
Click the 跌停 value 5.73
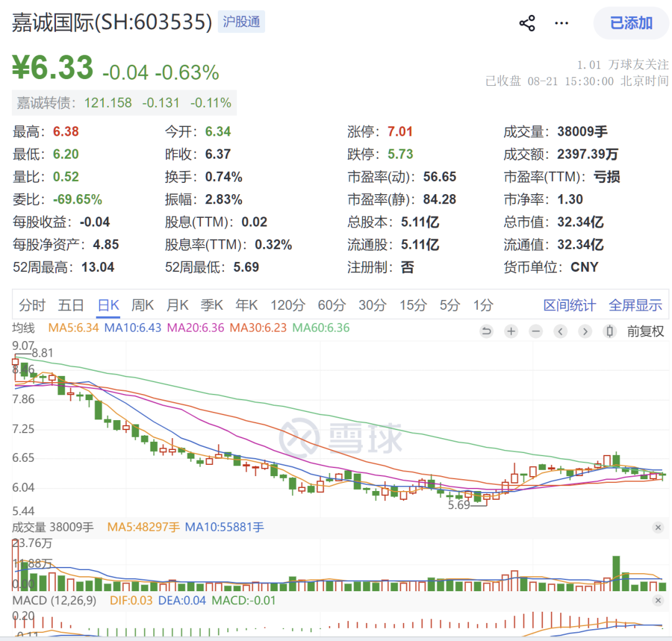400,154
